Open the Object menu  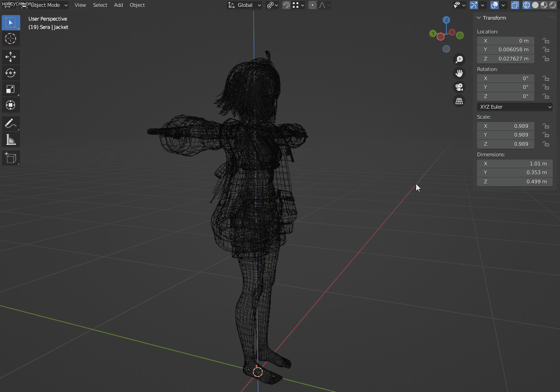click(137, 5)
